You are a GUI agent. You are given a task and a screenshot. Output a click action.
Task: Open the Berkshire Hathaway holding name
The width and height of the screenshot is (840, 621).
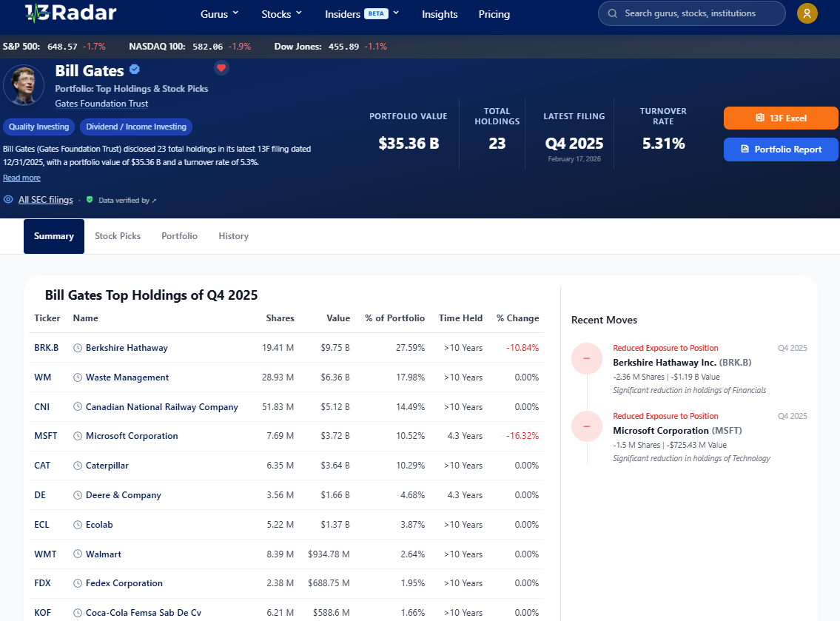pos(127,348)
